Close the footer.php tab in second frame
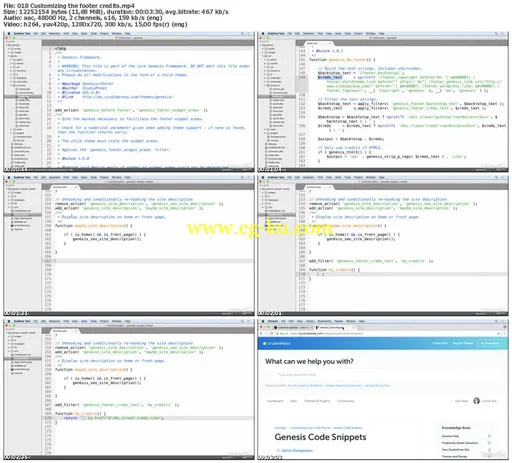512x463 pixels. click(x=330, y=43)
